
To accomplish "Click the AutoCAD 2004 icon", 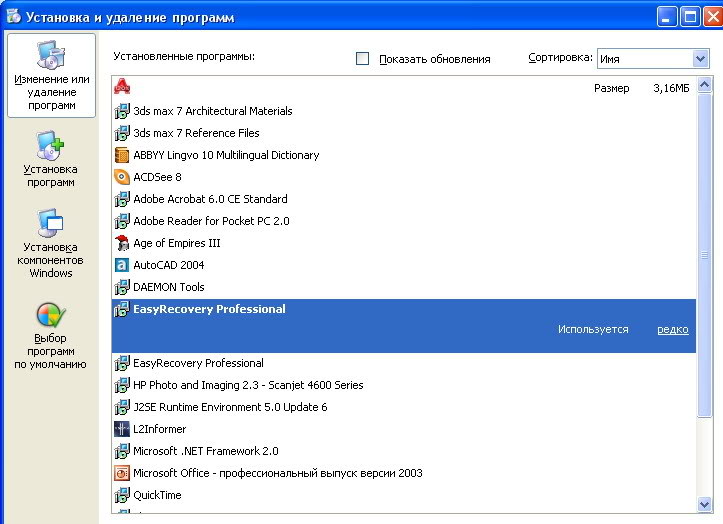I will tap(122, 265).
